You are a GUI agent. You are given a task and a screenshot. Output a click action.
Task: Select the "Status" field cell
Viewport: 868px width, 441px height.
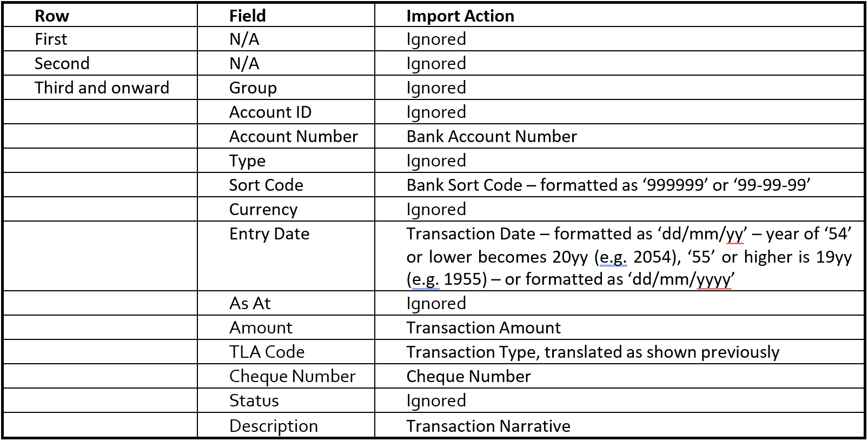coord(254,400)
